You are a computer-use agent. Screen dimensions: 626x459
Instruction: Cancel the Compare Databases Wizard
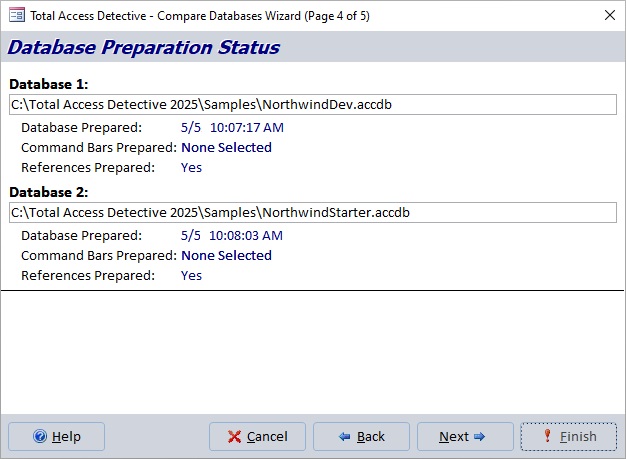[257, 436]
